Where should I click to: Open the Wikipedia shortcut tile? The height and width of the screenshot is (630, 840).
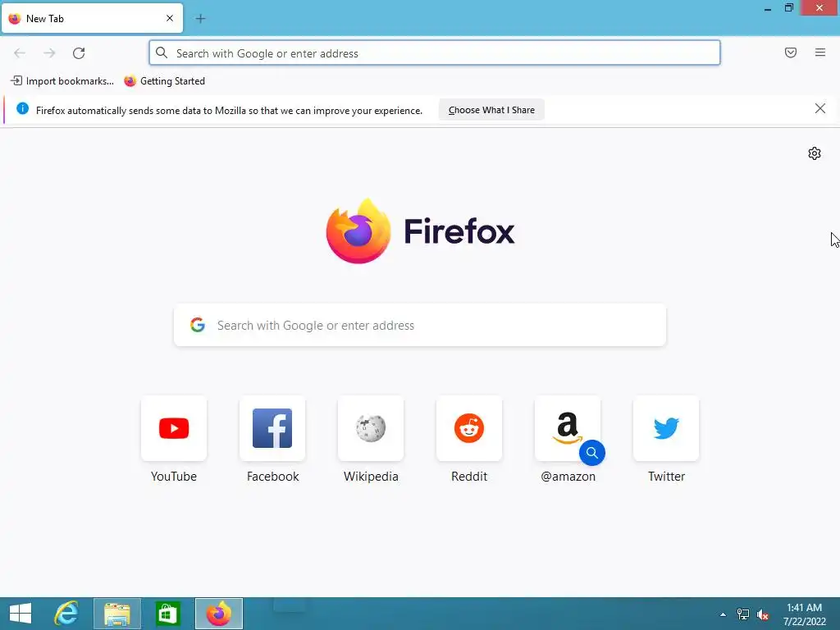click(x=371, y=428)
